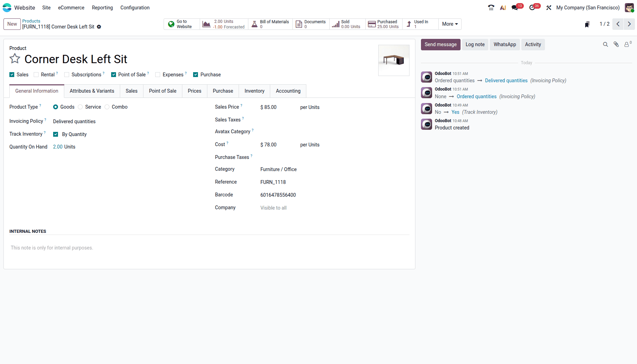Open the forecasted units chart button
The height and width of the screenshot is (364, 637).
point(224,24)
